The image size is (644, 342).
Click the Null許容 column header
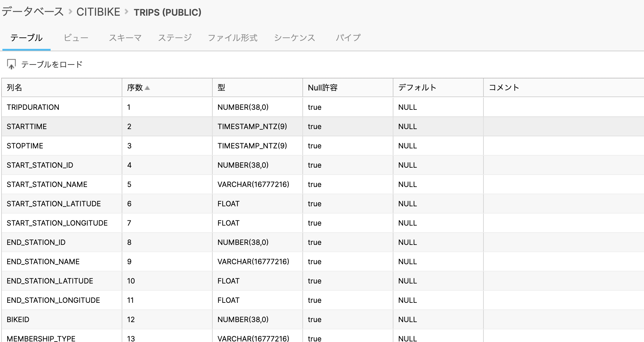click(323, 87)
